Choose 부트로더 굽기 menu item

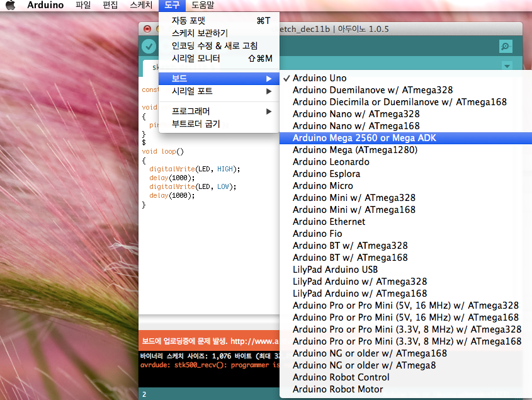(x=219, y=124)
